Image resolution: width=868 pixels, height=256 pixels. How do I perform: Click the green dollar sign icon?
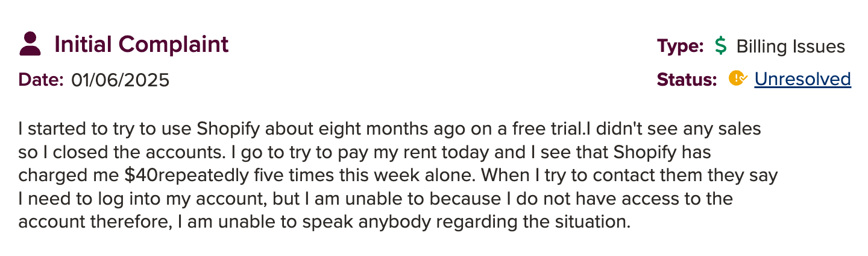point(720,46)
